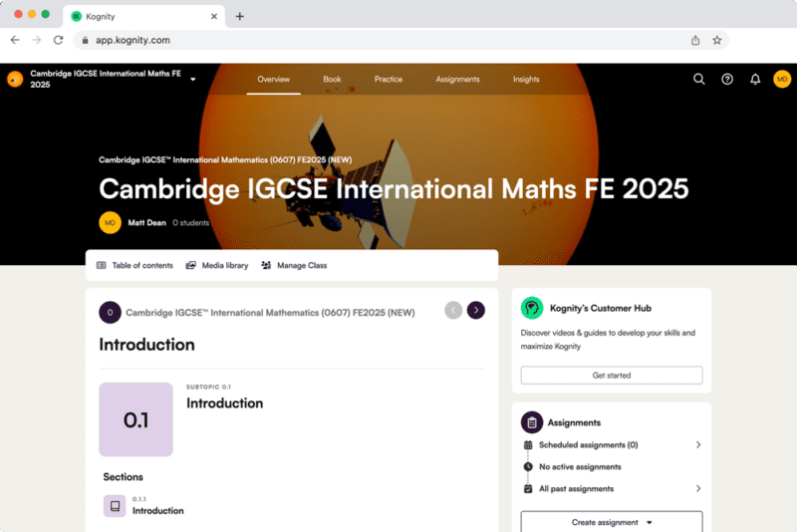
Task: Click the address bar lock icon
Action: pos(85,40)
